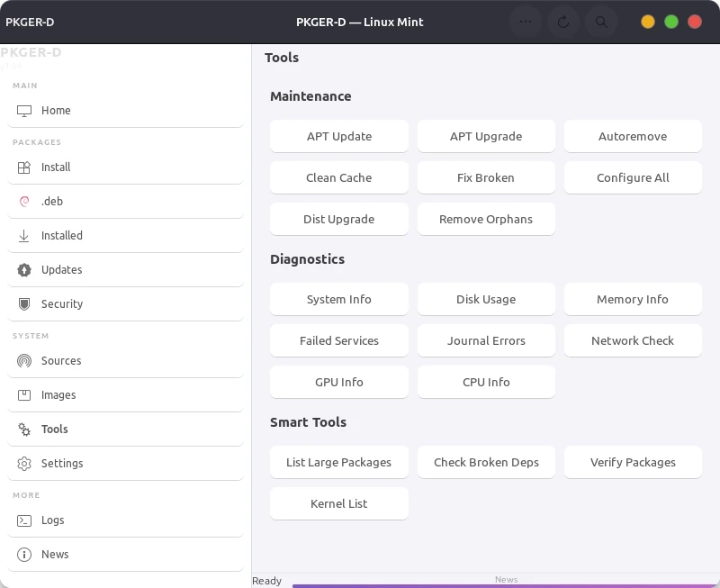720x588 pixels.
Task: Click the Security shield icon
Action: [x=24, y=303]
